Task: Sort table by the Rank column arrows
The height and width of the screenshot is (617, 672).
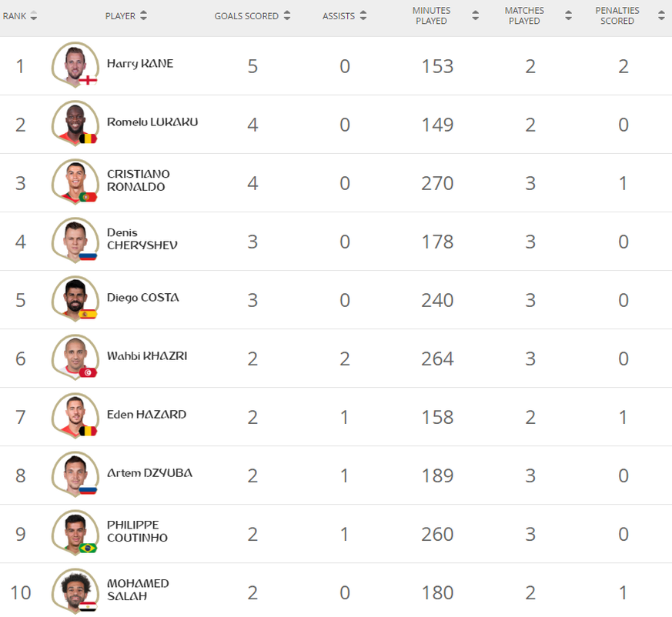Action: (x=33, y=16)
